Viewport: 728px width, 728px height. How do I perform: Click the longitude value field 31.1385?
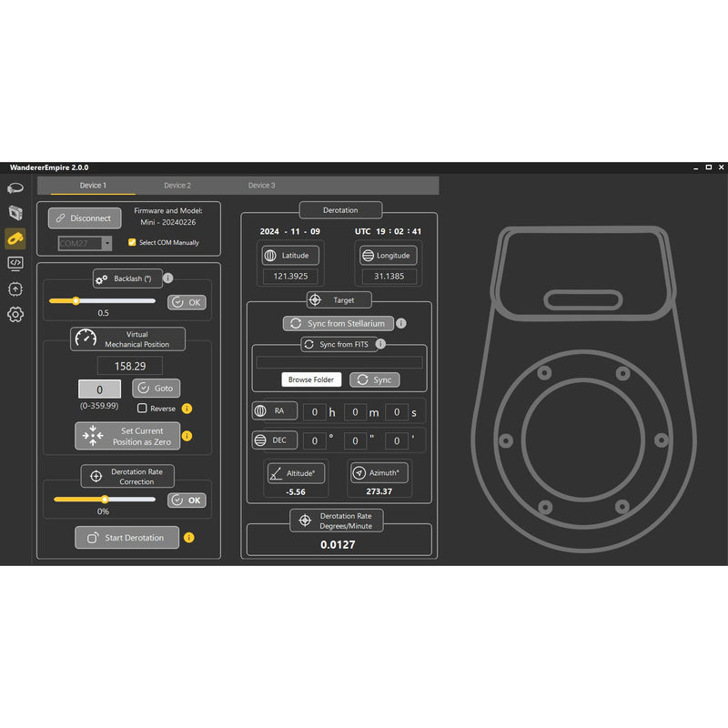[x=389, y=277]
